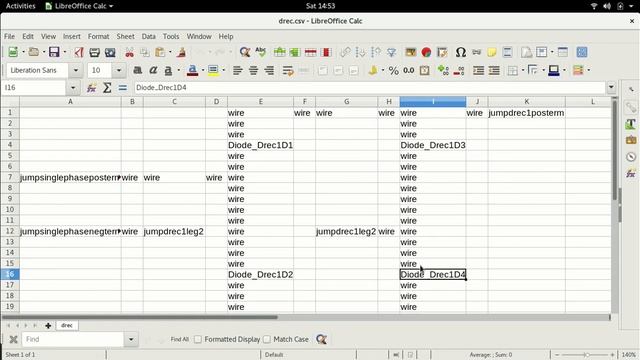The image size is (640, 360).
Task: Click the Sum sigma icon
Action: 107,87
